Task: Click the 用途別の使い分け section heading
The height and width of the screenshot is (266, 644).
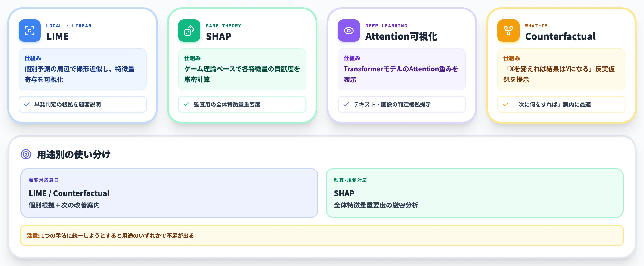Action: click(x=74, y=155)
